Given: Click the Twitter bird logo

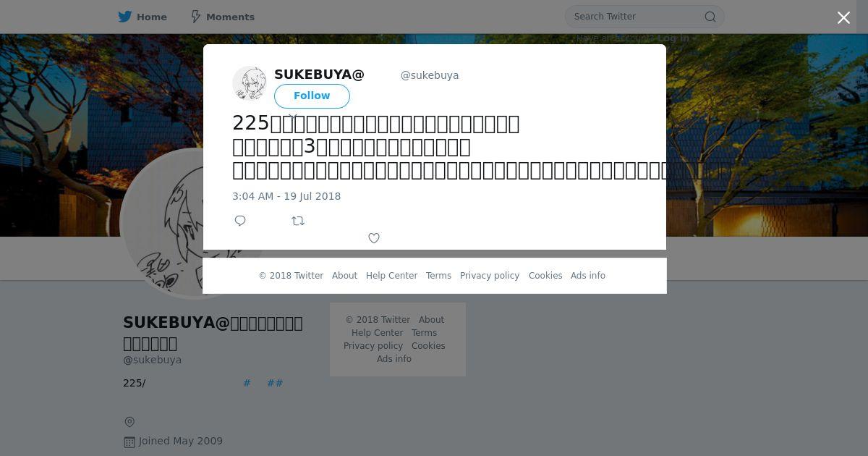Looking at the screenshot, I should (125, 17).
